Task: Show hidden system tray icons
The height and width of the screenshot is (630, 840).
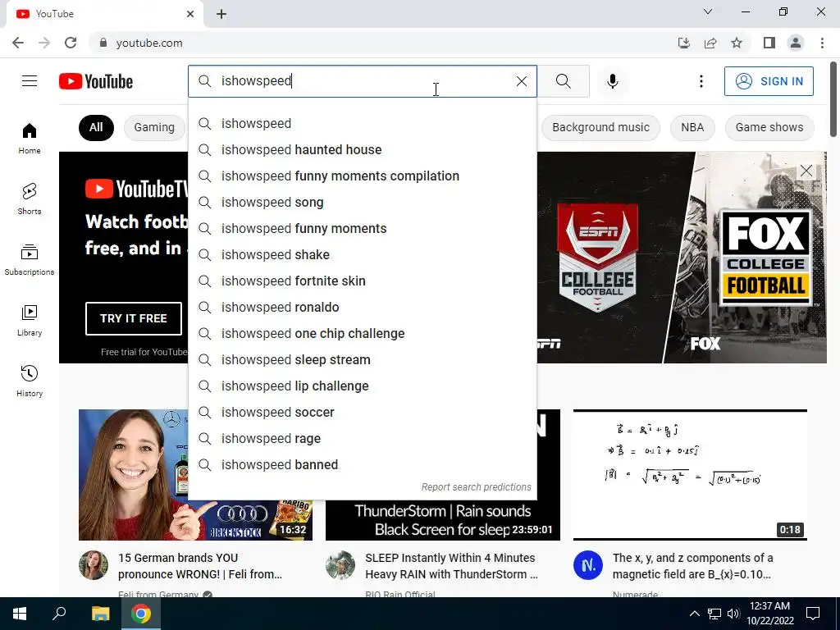Action: (694, 614)
